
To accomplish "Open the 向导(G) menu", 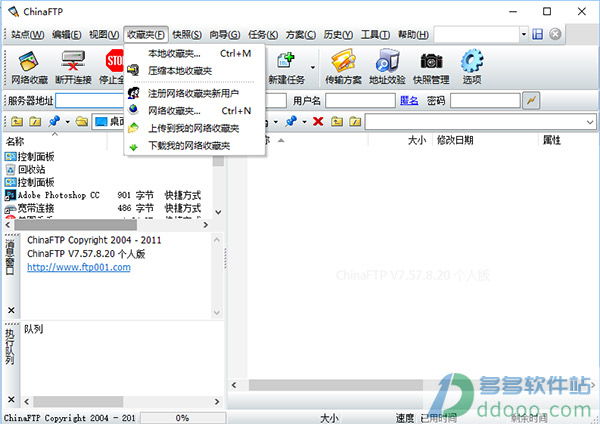I will pos(225,35).
